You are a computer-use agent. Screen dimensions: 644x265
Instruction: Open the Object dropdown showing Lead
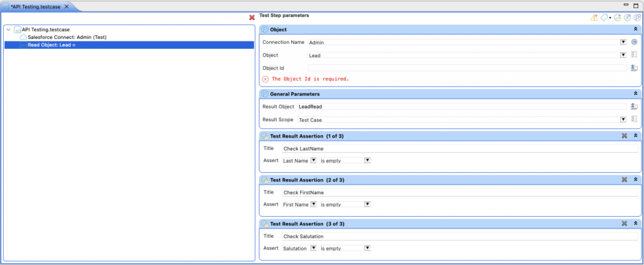coord(623,55)
